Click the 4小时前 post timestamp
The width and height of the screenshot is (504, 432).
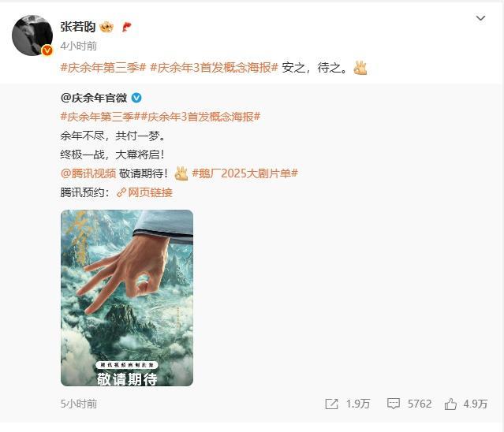[x=78, y=47]
